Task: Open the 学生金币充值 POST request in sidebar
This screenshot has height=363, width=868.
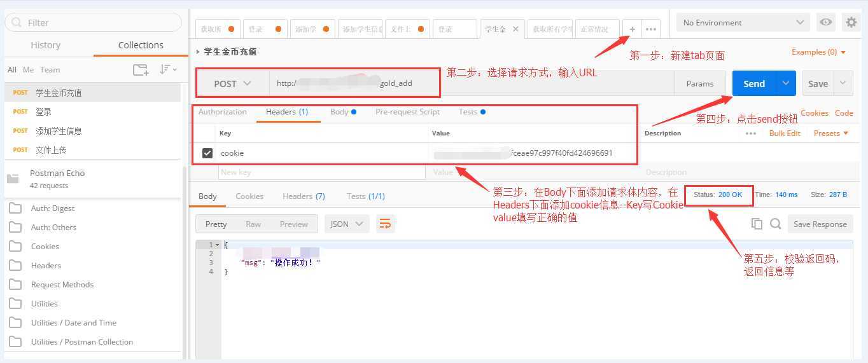Action: point(93,92)
